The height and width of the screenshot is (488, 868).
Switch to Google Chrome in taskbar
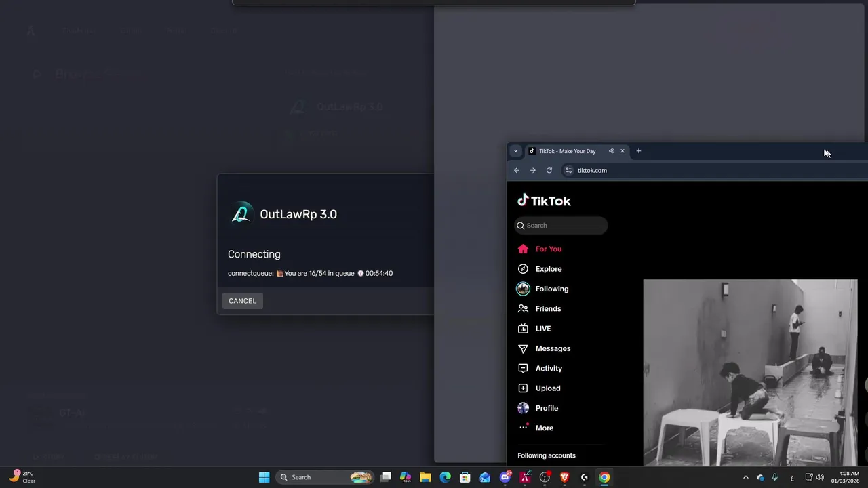[604, 477]
